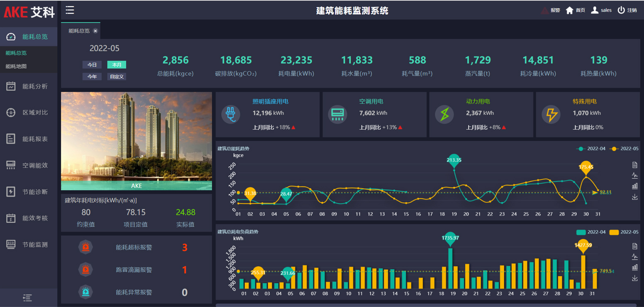Expand the 空调能效 sidebar section
Viewport: 644px width, 307px height.
coord(29,165)
